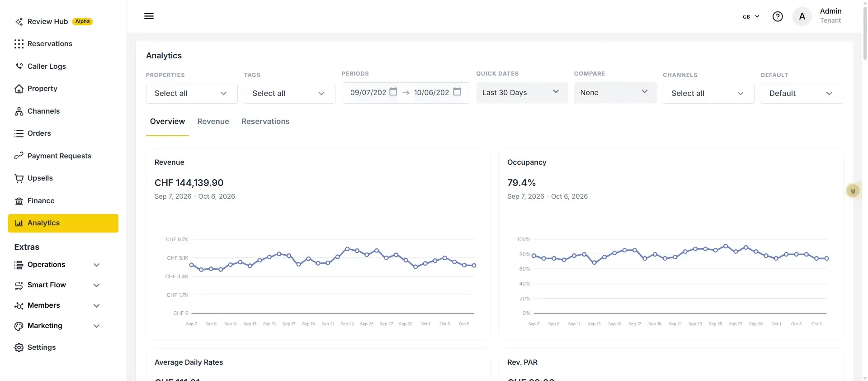Screen dimensions: 868x381
Task: Click the Payment Requests link icon
Action: [19, 156]
